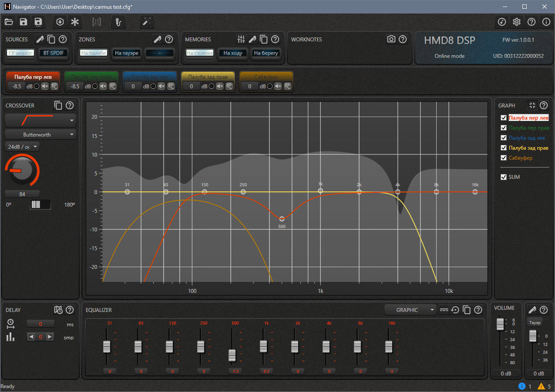Save configuration with the floppy disk icon

pos(24,22)
